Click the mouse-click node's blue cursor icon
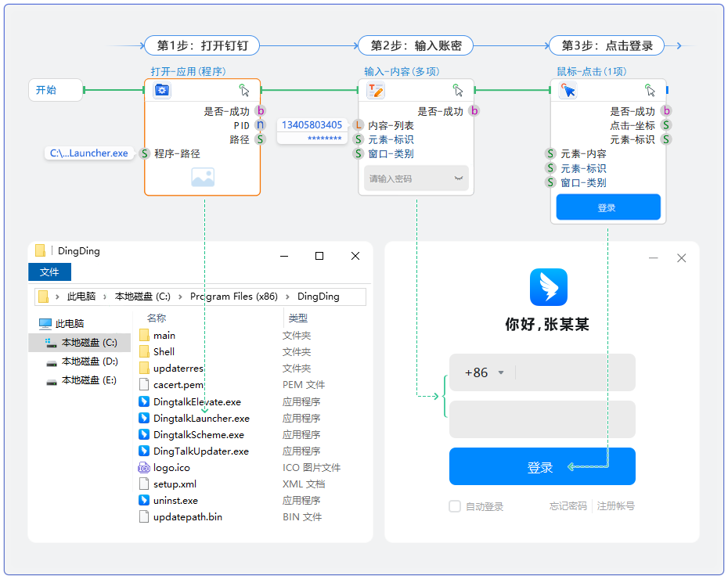 [x=568, y=90]
